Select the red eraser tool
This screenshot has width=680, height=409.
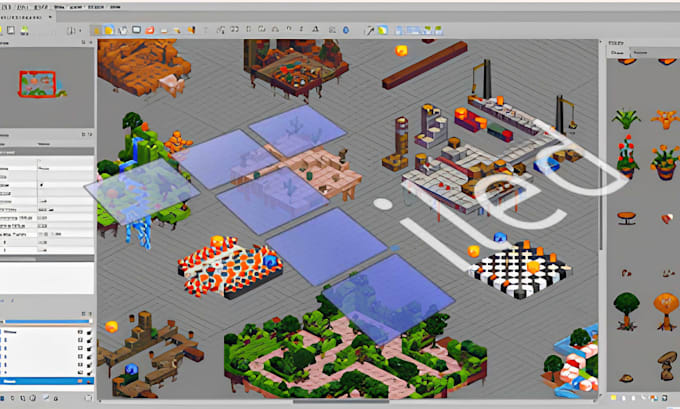[150, 30]
